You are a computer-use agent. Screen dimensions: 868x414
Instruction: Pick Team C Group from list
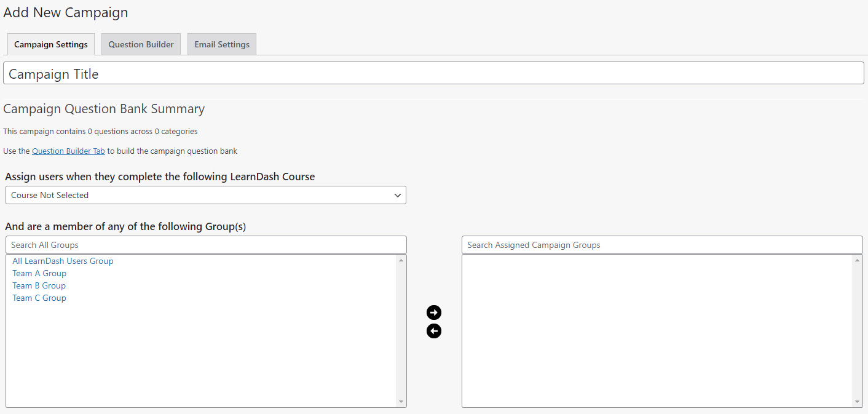click(x=39, y=298)
